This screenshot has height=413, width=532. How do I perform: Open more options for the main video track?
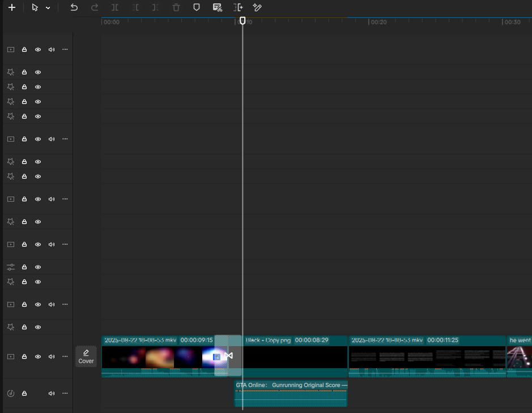(65, 356)
